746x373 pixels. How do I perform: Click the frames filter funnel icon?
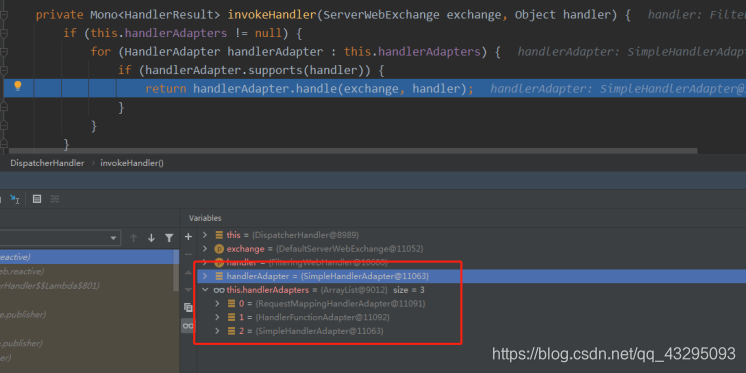click(x=169, y=238)
